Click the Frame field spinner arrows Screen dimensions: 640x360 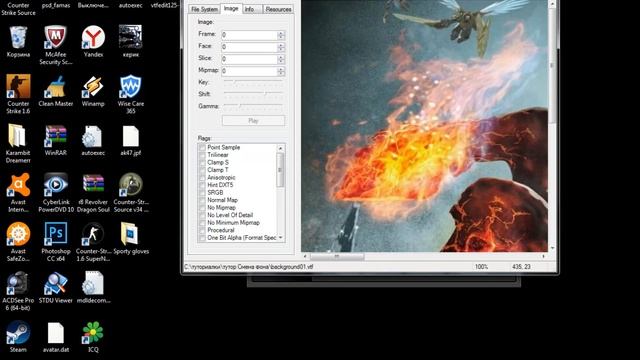[x=281, y=35]
